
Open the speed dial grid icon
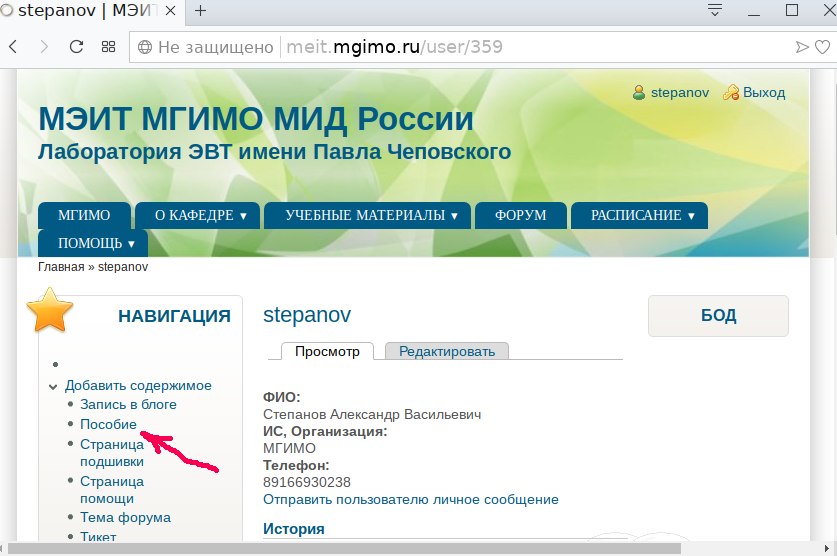(108, 47)
